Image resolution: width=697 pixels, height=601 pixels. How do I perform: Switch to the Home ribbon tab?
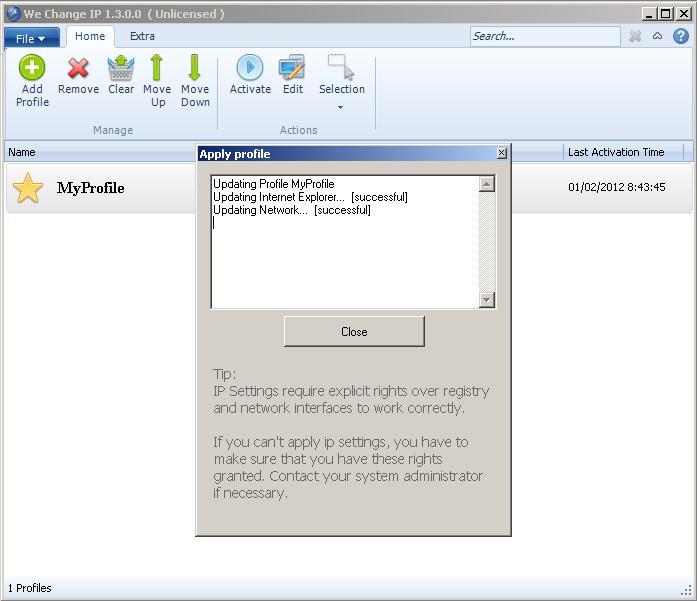[x=90, y=36]
